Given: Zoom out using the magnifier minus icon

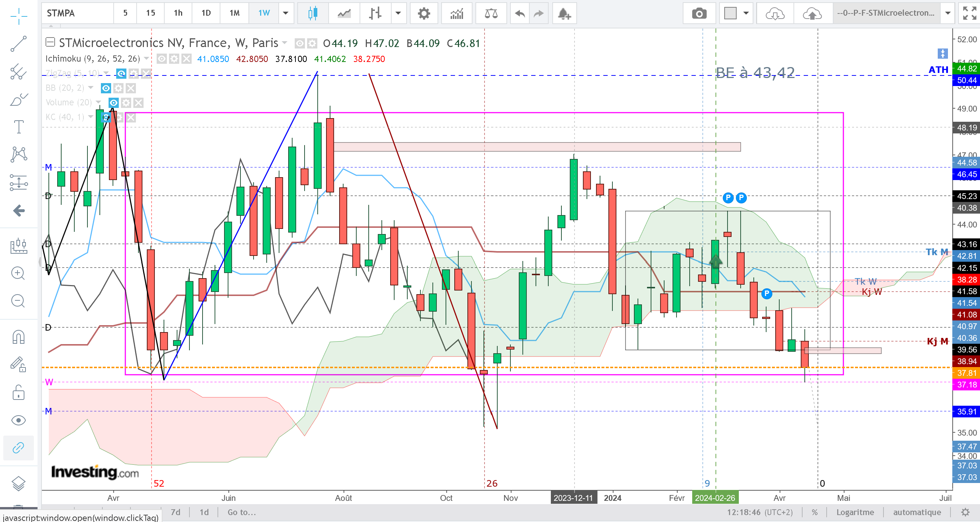Looking at the screenshot, I should pos(18,301).
